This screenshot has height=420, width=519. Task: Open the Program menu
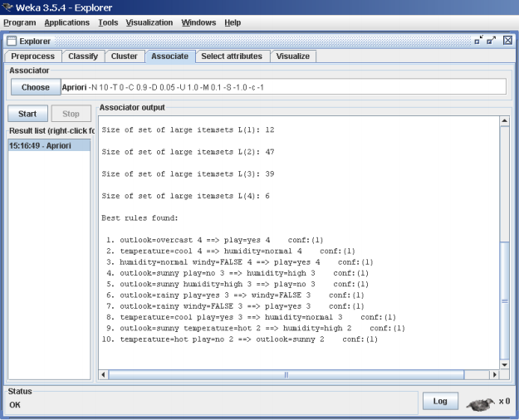20,22
